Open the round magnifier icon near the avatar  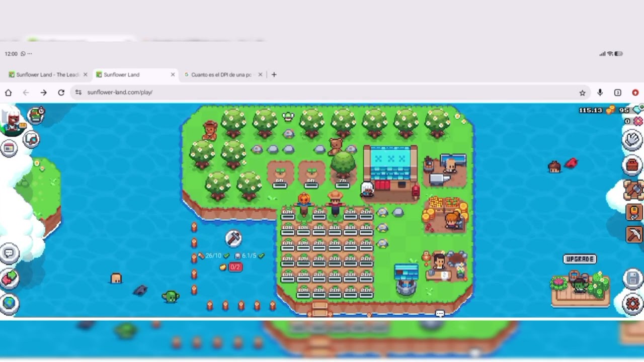click(31, 139)
